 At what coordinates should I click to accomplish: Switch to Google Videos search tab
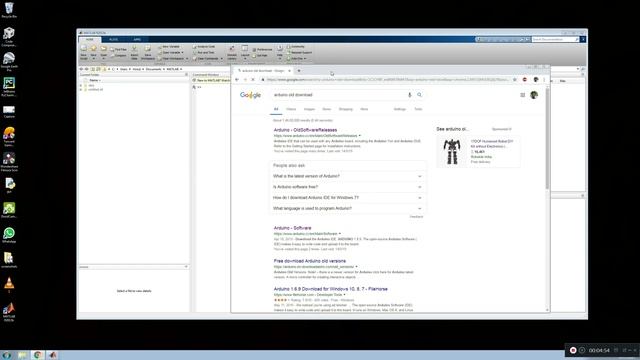[291, 109]
